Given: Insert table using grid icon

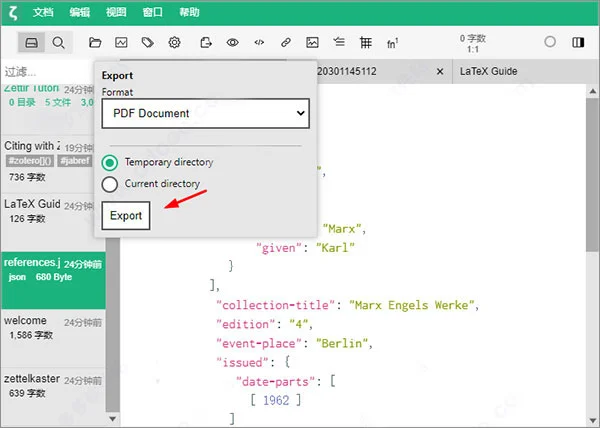Looking at the screenshot, I should pos(366,42).
